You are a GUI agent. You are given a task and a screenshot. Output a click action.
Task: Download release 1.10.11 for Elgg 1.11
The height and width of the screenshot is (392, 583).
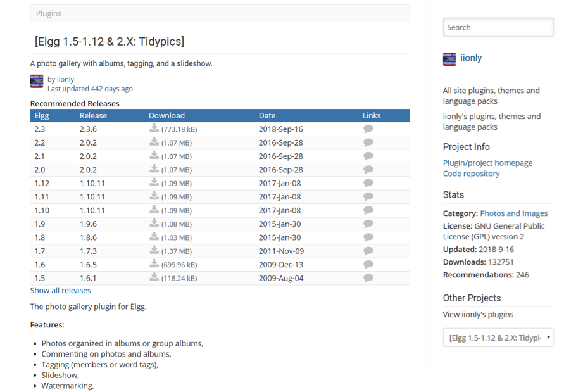[154, 196]
